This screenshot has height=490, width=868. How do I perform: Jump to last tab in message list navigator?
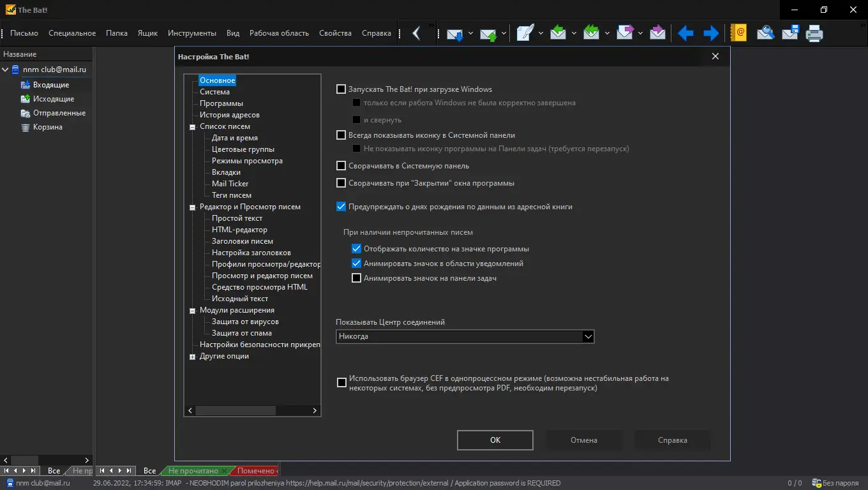130,471
